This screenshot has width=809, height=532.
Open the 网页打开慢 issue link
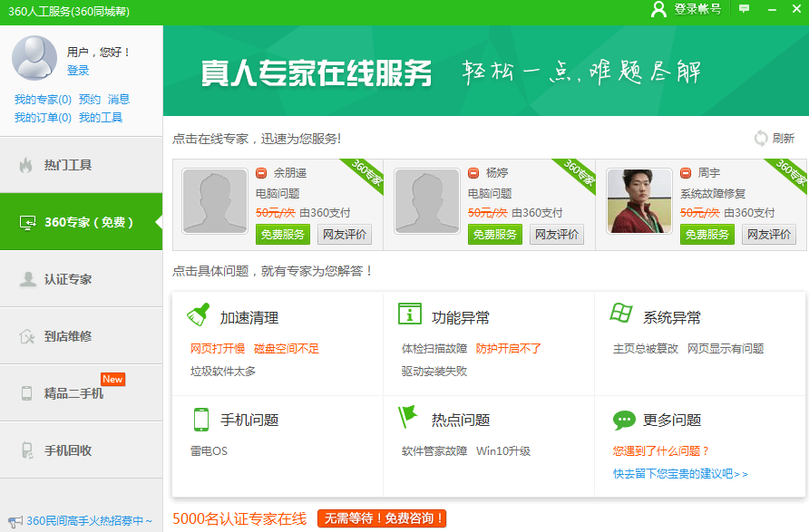(x=217, y=348)
